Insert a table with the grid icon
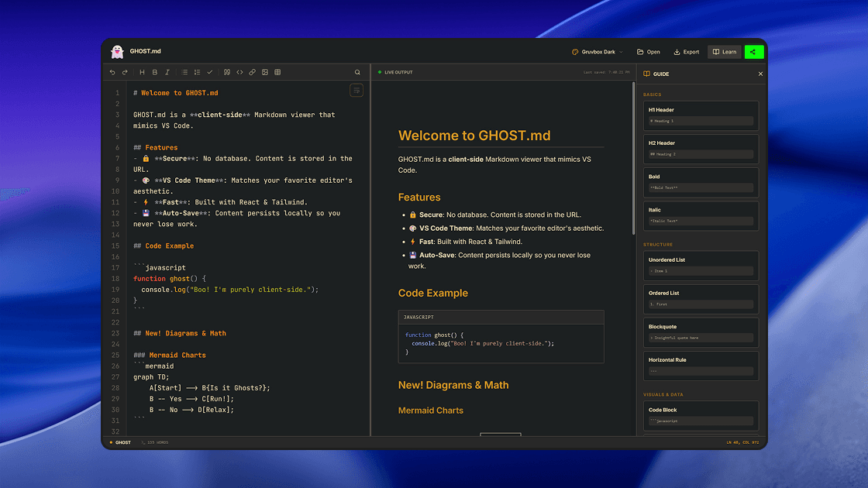Image resolution: width=868 pixels, height=488 pixels. 278,73
